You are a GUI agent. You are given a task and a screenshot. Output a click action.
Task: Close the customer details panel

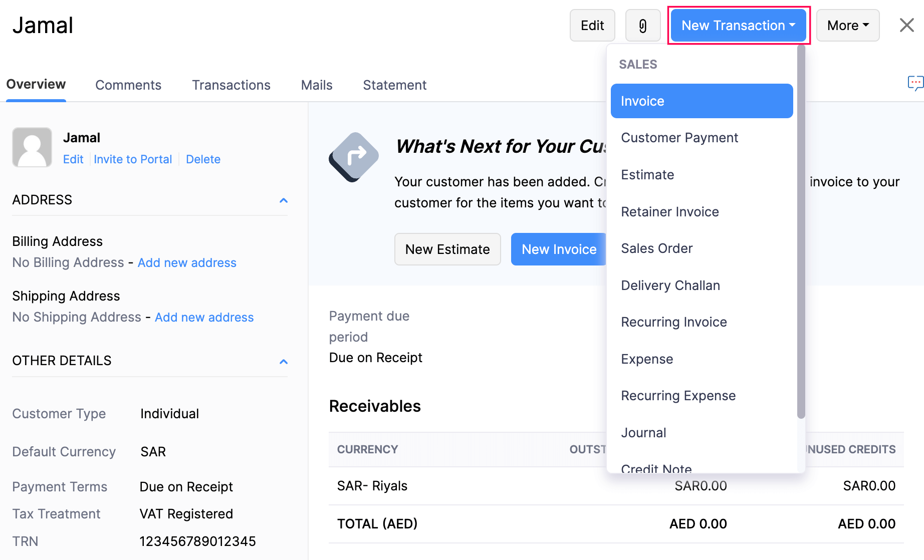[x=906, y=25]
